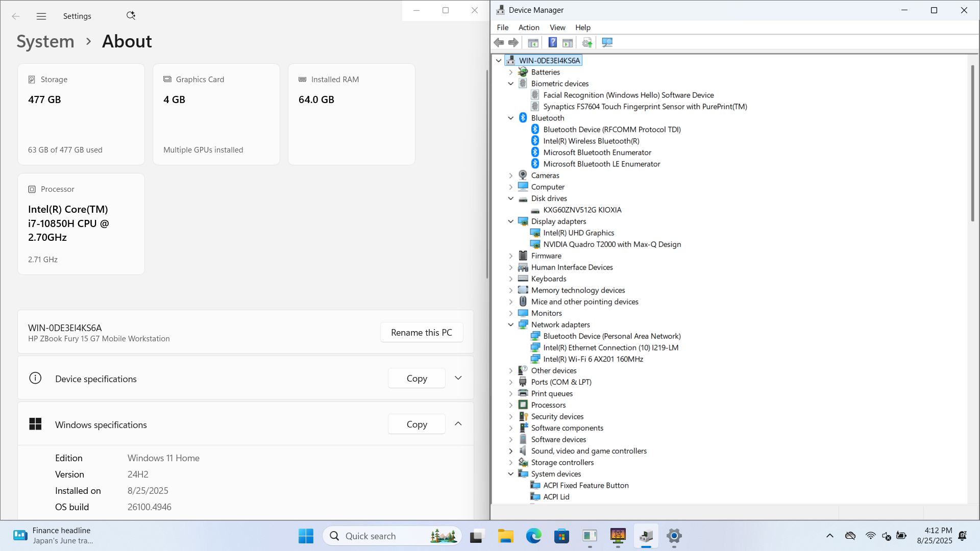Select Microsoft Bluetooth LE Enumerator
This screenshot has width=980, height=551.
(x=602, y=164)
